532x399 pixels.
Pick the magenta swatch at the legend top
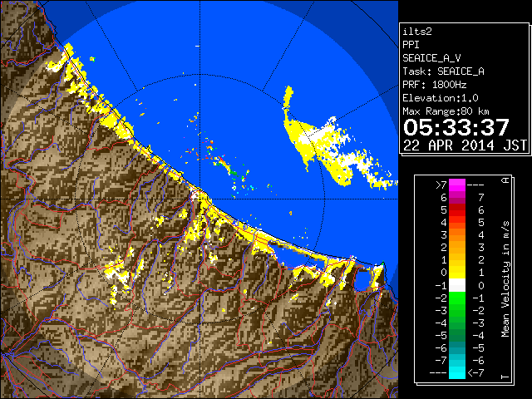point(457,185)
